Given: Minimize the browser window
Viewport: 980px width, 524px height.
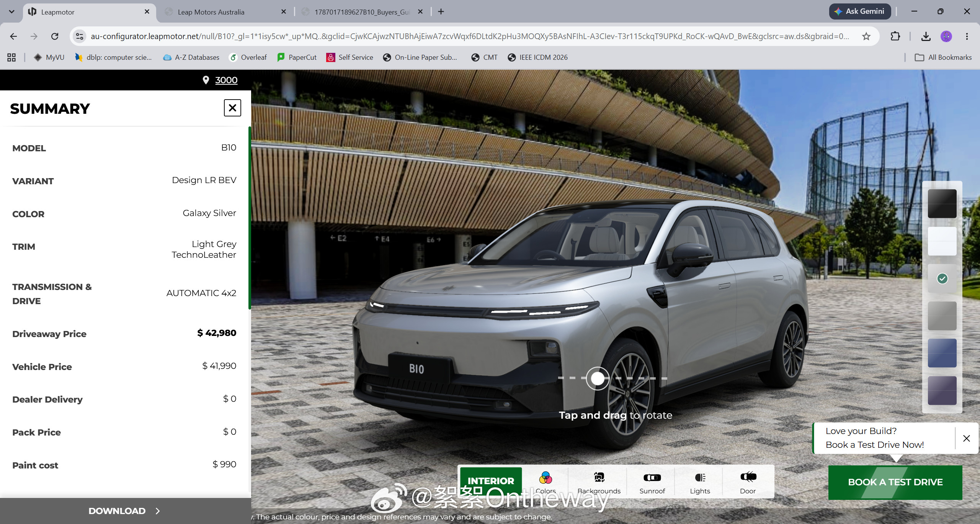Looking at the screenshot, I should (914, 11).
